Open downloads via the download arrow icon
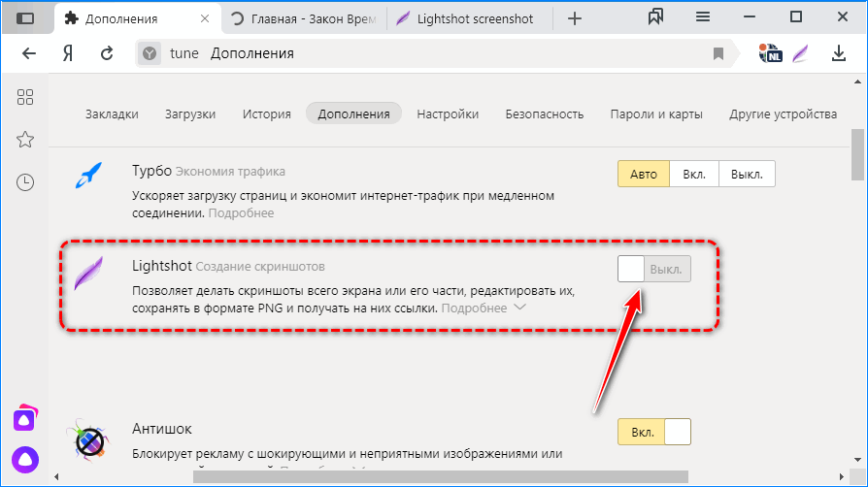868x487 pixels. 839,53
